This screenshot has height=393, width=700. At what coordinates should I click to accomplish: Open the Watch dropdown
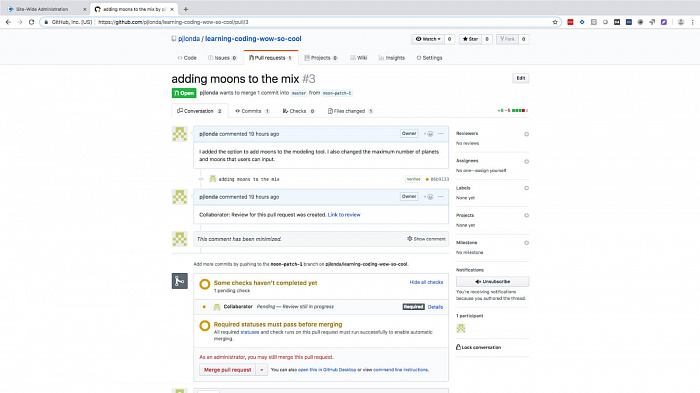(x=428, y=39)
